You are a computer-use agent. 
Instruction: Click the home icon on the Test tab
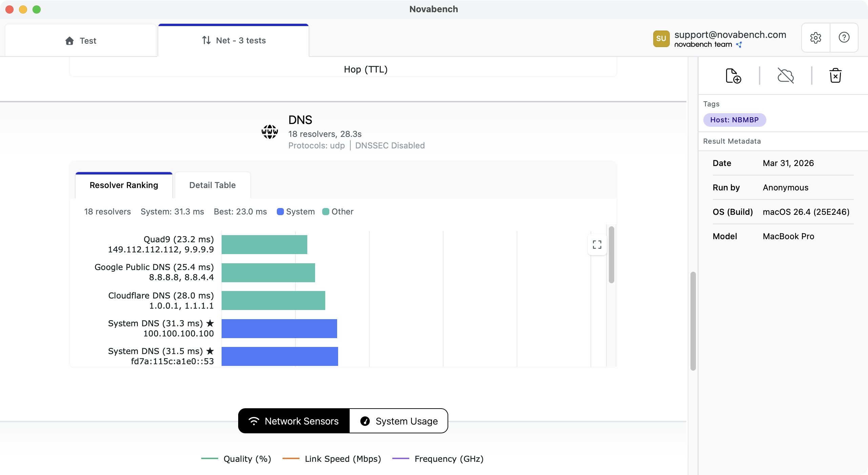[69, 41]
